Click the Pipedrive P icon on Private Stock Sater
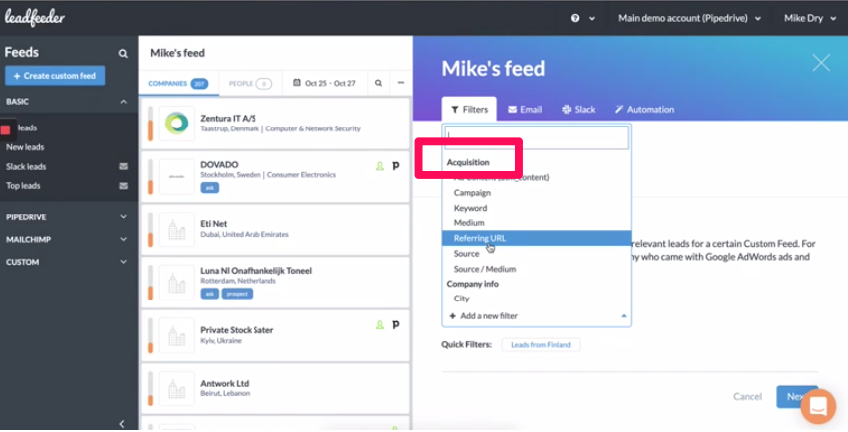Screen dimensions: 848x432 (x=396, y=324)
